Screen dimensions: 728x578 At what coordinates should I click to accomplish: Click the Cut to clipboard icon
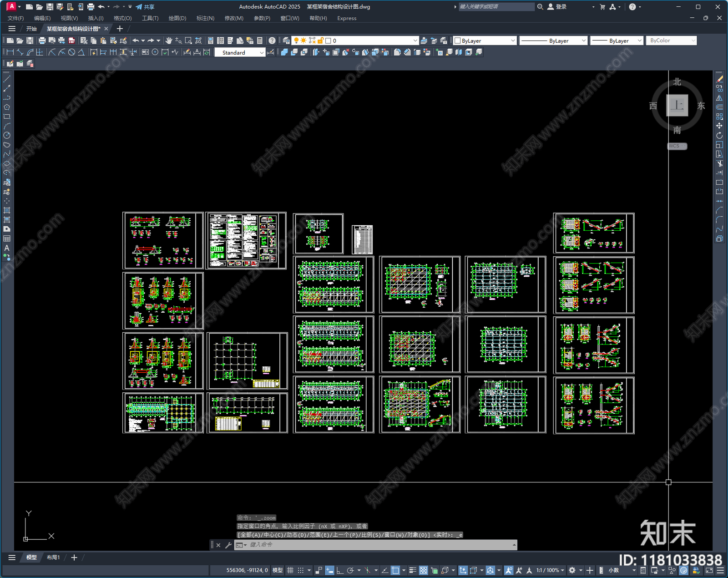pos(84,41)
